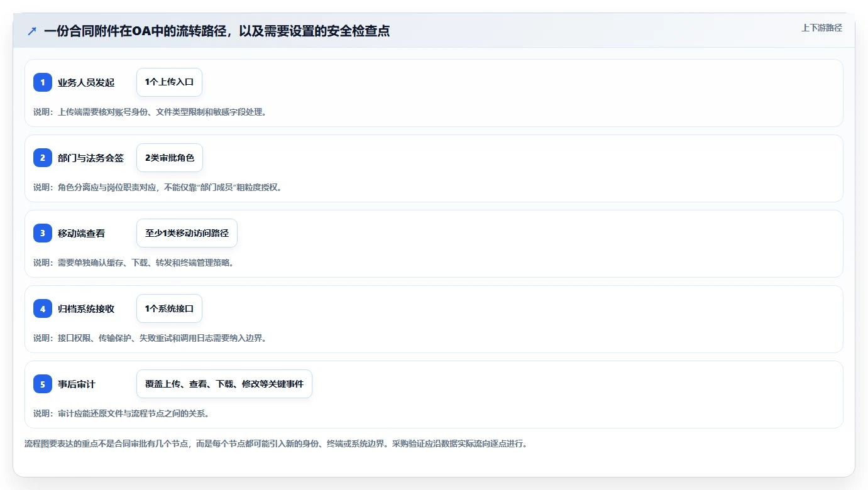868x490 pixels.
Task: Click the 归档系统接收 step title
Action: click(x=86, y=309)
